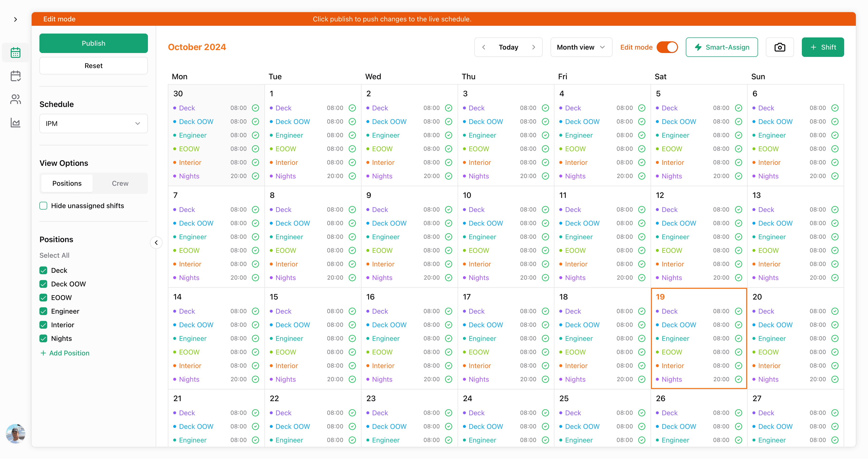868x459 pixels.
Task: Click check icon for Deck OOW on Oct 24
Action: [545, 426]
